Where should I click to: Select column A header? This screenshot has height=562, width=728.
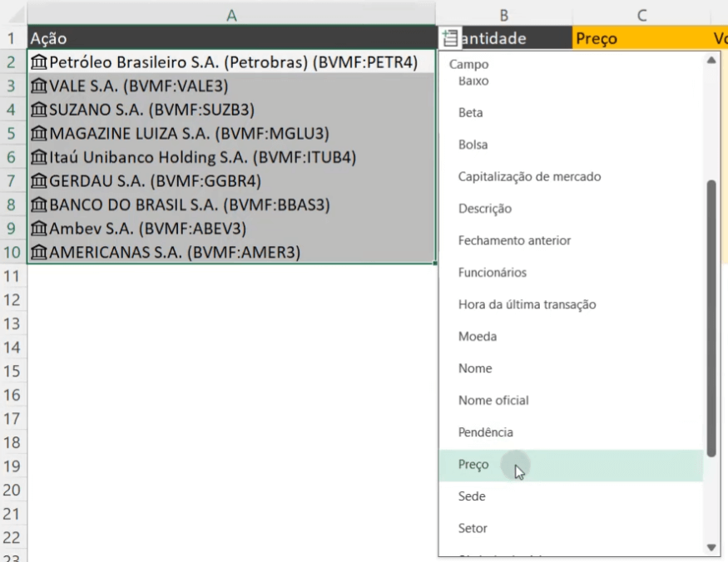tap(231, 15)
